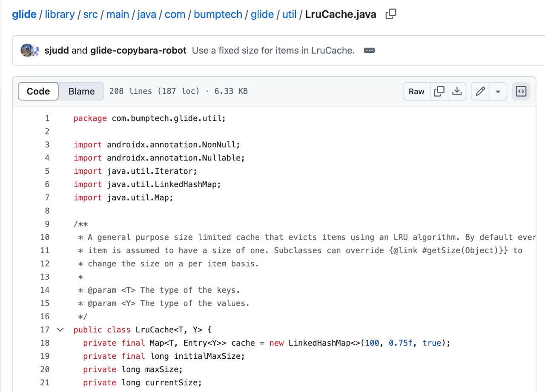This screenshot has height=392, width=545.
Task: Visit glide-copybara-robot's profile link
Action: click(x=138, y=50)
